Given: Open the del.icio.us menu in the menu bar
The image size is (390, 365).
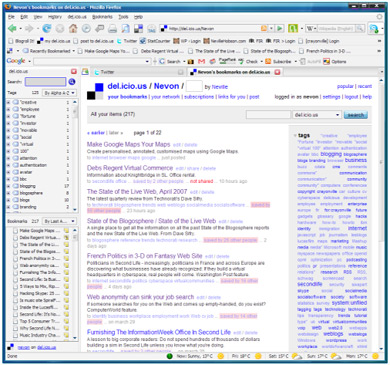Looking at the screenshot, I should tap(77, 17).
